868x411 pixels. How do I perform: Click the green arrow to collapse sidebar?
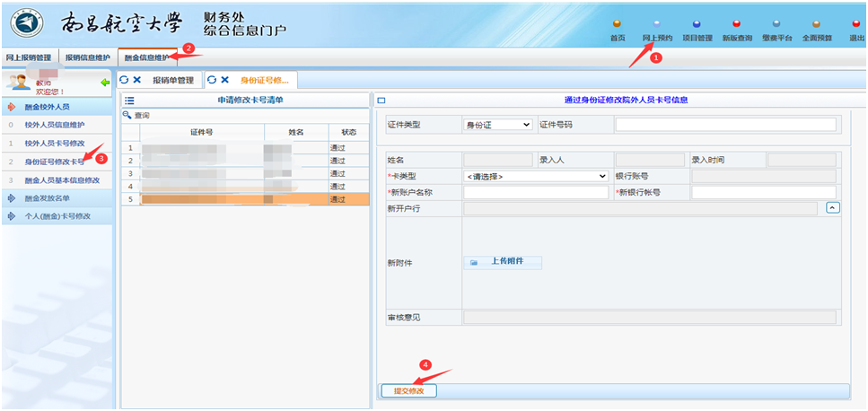104,83
